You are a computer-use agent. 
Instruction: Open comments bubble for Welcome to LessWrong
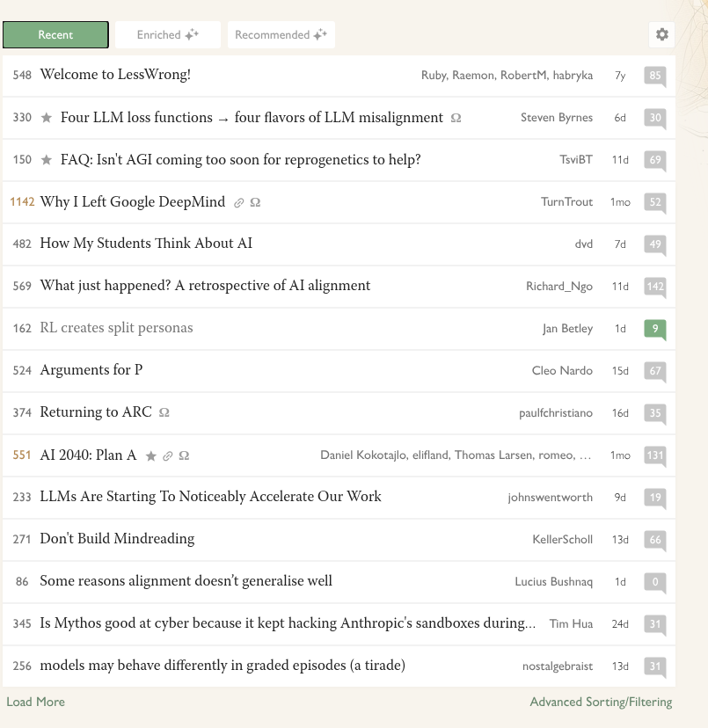pos(655,76)
